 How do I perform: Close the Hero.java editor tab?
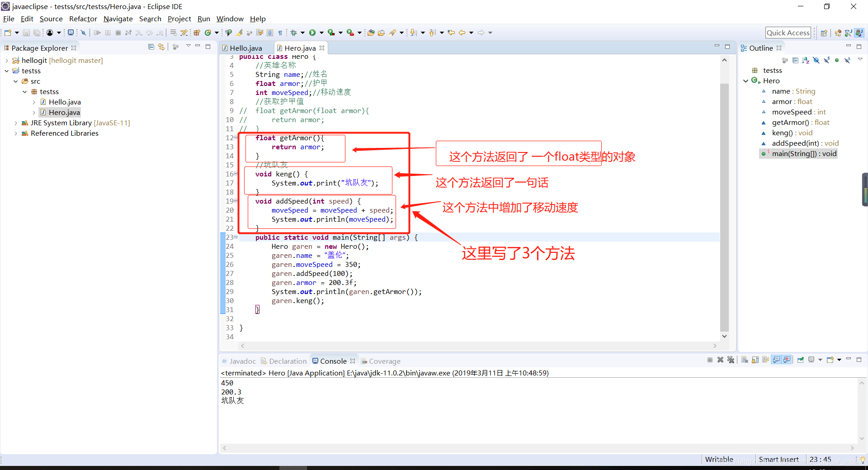(x=322, y=48)
